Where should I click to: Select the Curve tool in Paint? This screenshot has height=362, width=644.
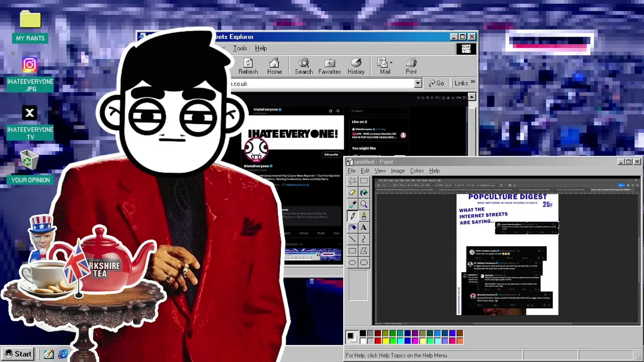tap(364, 239)
